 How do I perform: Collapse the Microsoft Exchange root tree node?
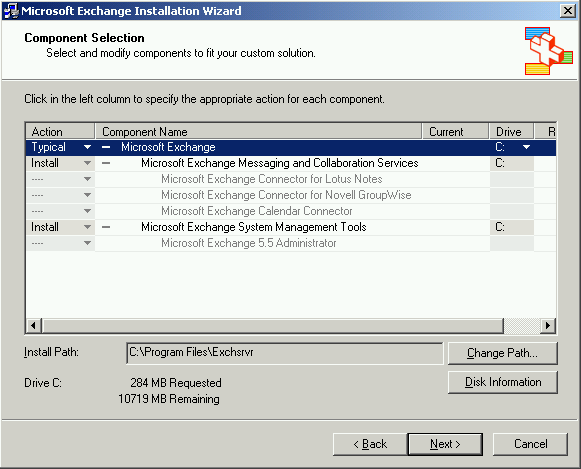(x=106, y=147)
